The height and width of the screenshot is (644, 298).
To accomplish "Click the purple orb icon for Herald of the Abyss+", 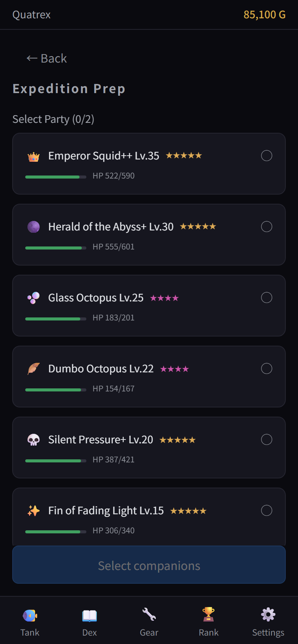I will pyautogui.click(x=34, y=227).
